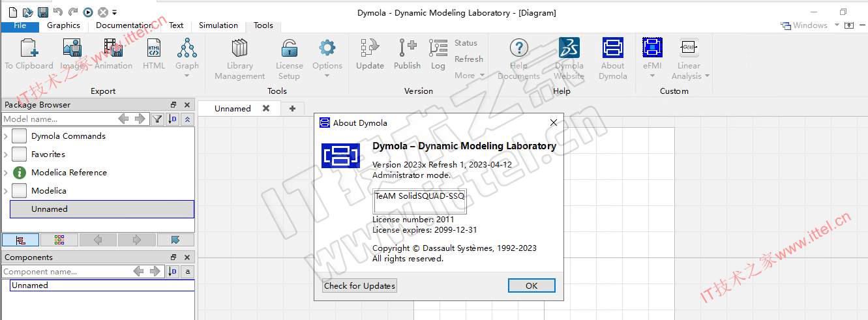
Task: Switch to the Documentation tab
Action: pyautogui.click(x=123, y=25)
